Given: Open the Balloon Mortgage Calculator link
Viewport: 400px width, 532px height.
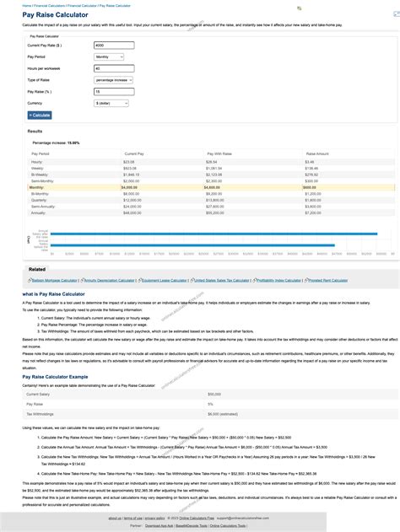Looking at the screenshot, I should 55,281.
